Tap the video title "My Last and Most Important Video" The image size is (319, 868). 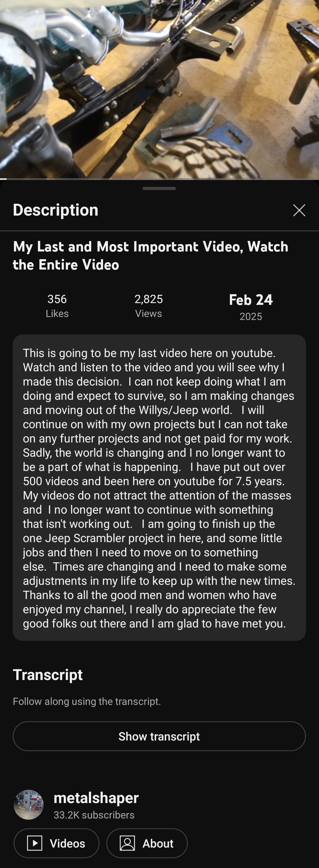click(x=150, y=255)
